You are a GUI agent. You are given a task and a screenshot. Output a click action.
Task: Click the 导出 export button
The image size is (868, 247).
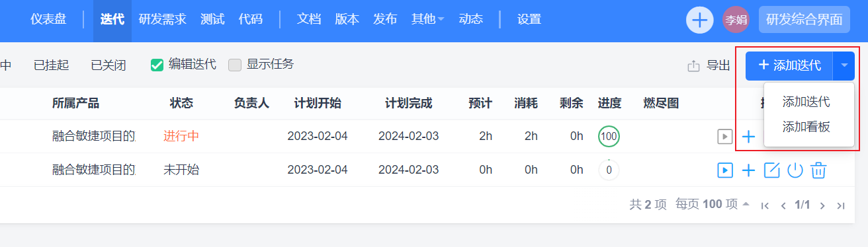point(709,65)
